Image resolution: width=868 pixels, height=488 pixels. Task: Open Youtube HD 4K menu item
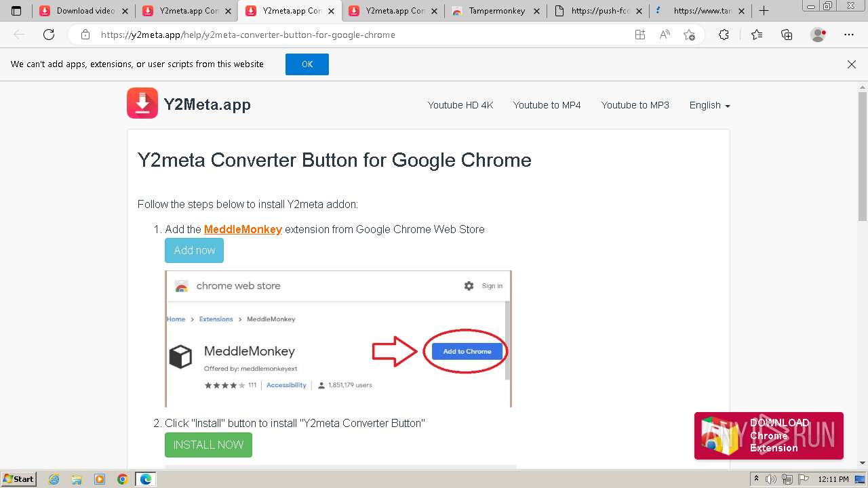[x=460, y=105]
